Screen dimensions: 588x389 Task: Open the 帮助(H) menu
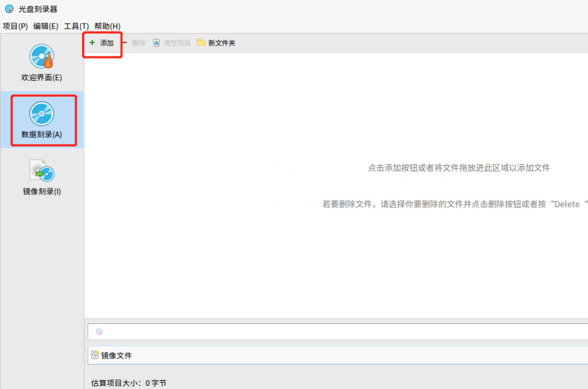pyautogui.click(x=107, y=26)
